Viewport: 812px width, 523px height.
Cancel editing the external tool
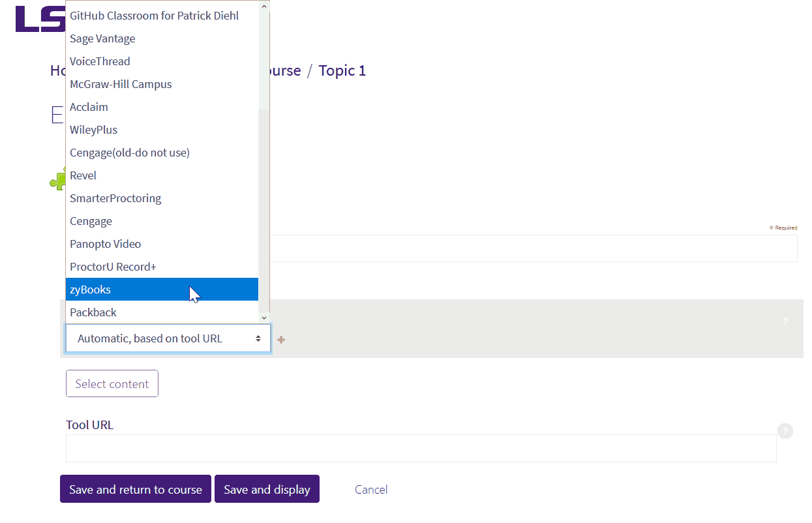click(371, 490)
